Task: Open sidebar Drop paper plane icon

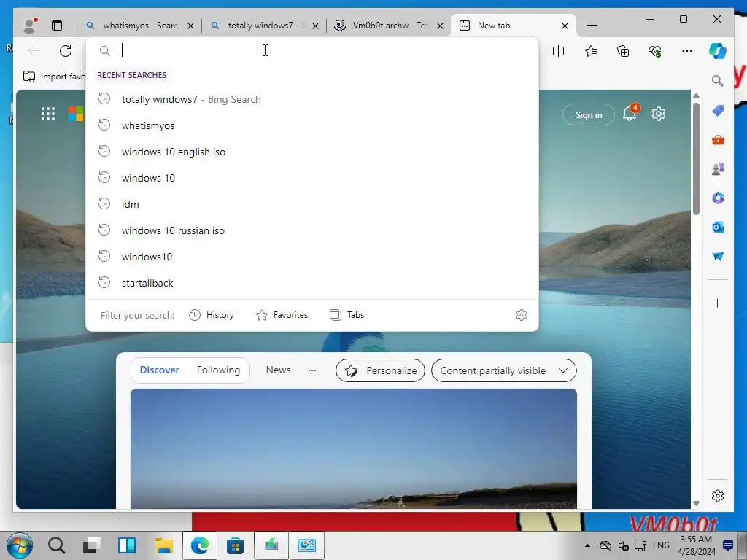Action: (718, 256)
